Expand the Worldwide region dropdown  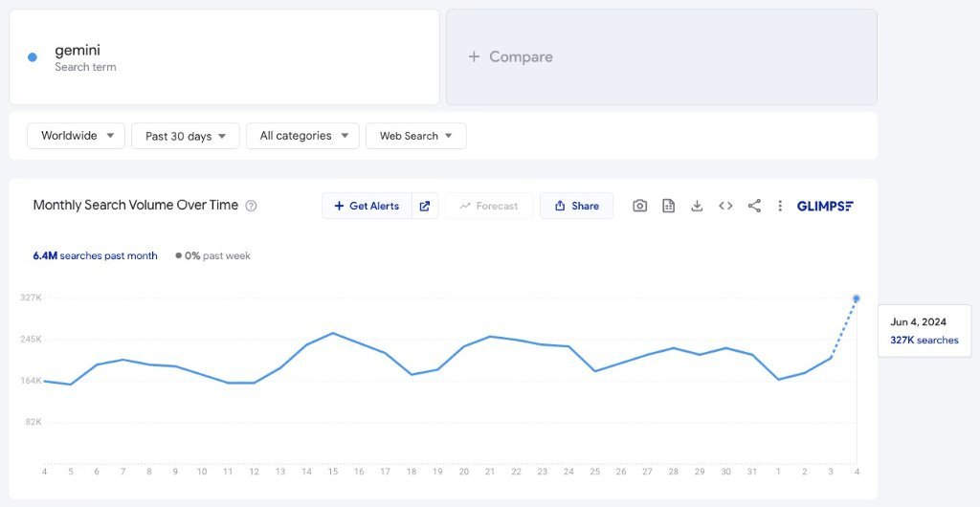pyautogui.click(x=77, y=136)
